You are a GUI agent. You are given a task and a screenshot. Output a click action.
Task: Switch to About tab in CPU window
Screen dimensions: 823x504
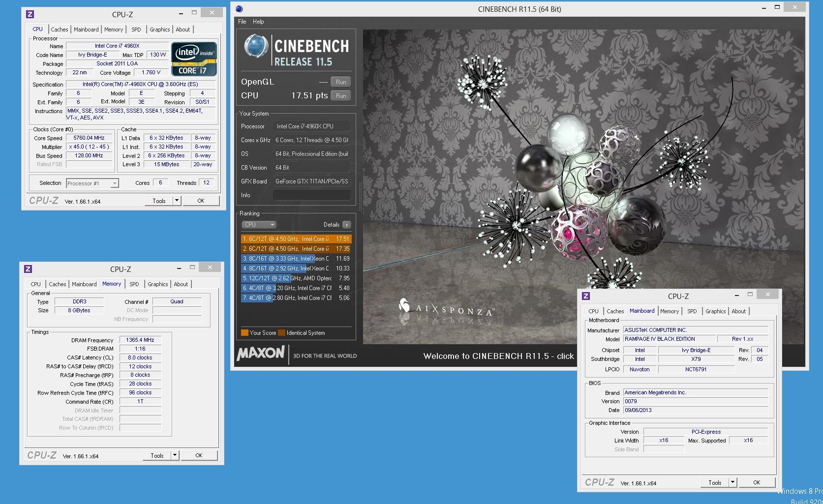(183, 30)
